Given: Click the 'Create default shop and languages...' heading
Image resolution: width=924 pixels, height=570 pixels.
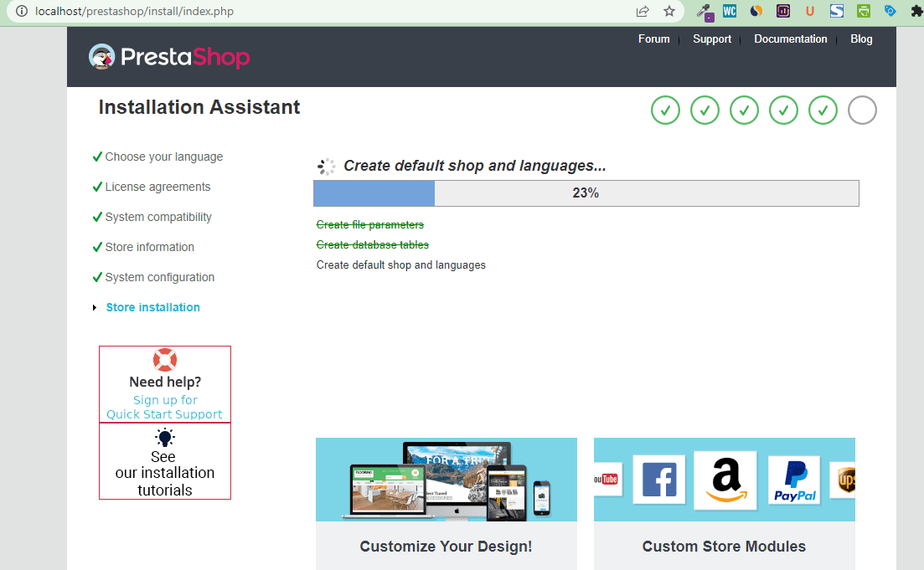Looking at the screenshot, I should tap(474, 166).
